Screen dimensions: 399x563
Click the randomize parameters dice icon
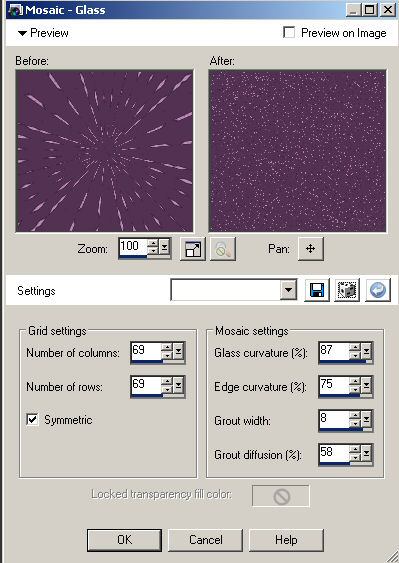[x=347, y=290]
